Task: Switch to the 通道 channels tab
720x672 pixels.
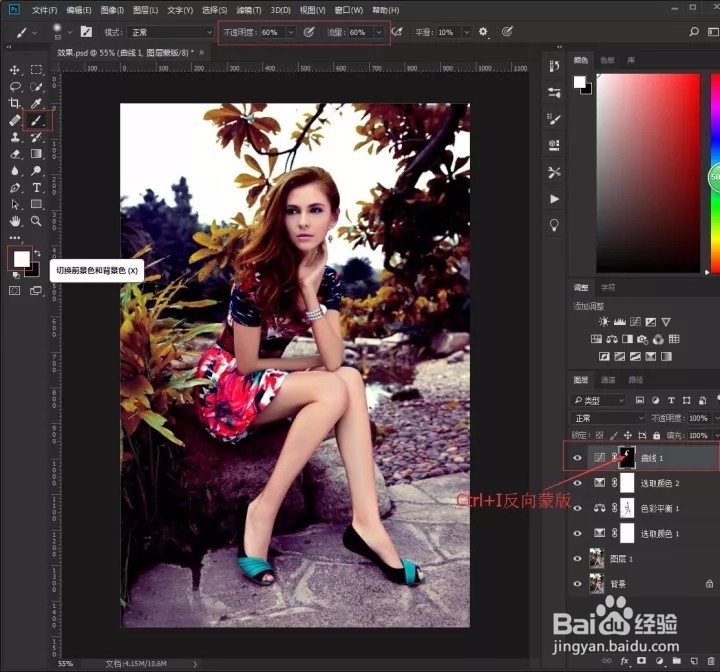Action: tap(608, 380)
